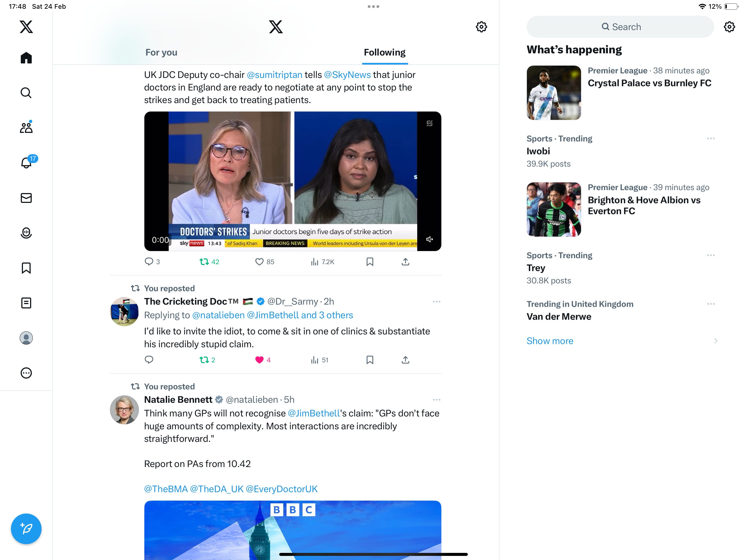
Task: Play the Doctors' Strikes Sky News video
Action: (x=293, y=181)
